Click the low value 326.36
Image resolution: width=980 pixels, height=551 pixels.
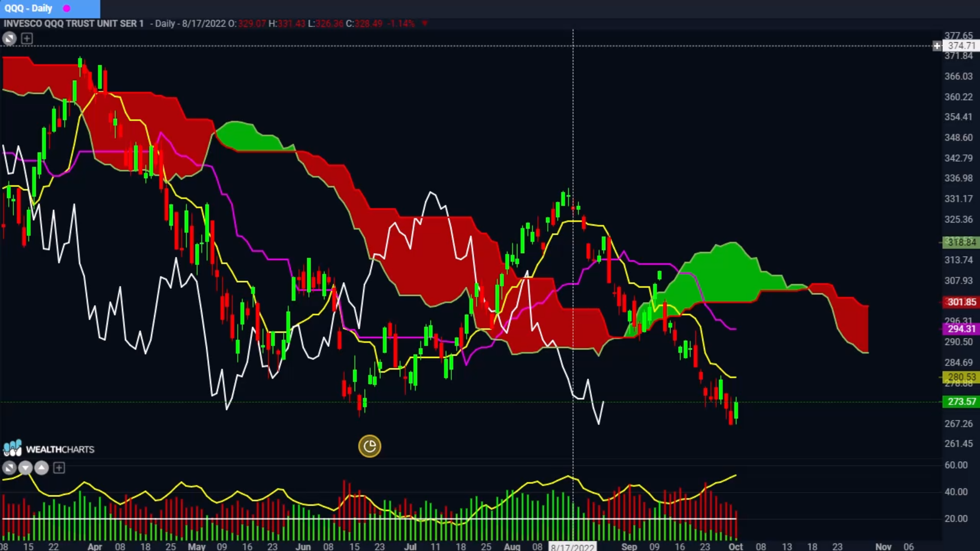click(330, 23)
